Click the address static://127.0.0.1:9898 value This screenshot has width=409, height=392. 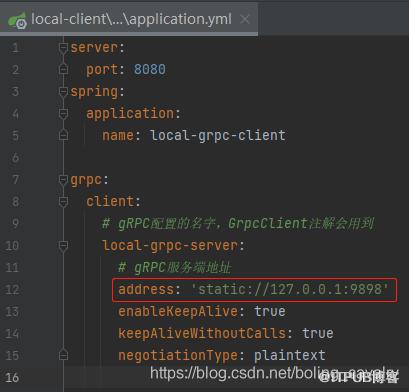click(290, 289)
